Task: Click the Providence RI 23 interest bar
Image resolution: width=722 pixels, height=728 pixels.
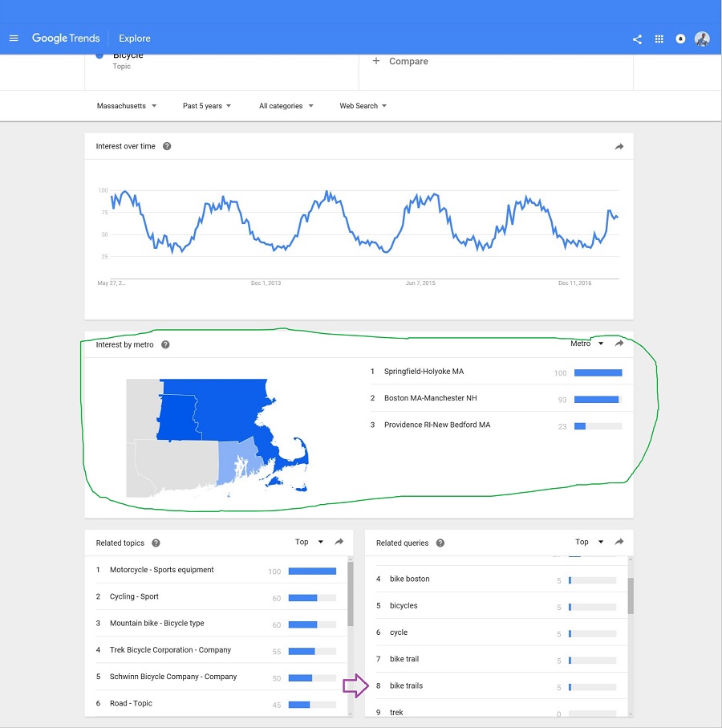Action: point(598,426)
